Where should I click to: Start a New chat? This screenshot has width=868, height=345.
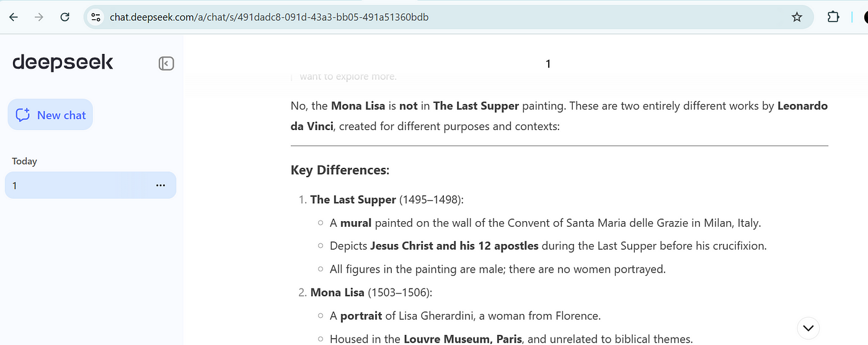(x=50, y=115)
